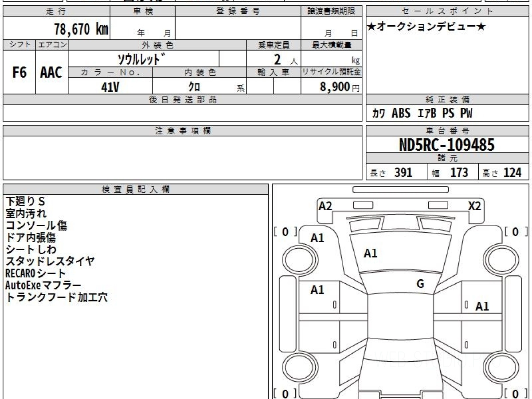Click inspector note ドア内張傷

coord(31,237)
